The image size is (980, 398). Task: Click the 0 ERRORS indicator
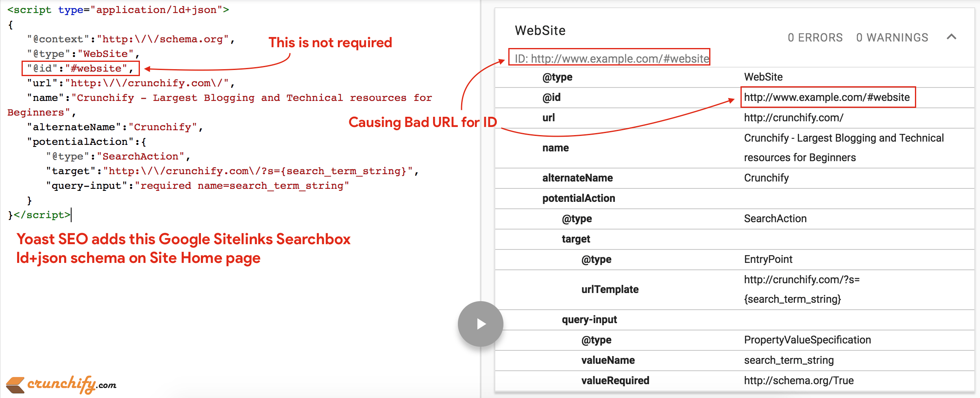[x=814, y=37]
